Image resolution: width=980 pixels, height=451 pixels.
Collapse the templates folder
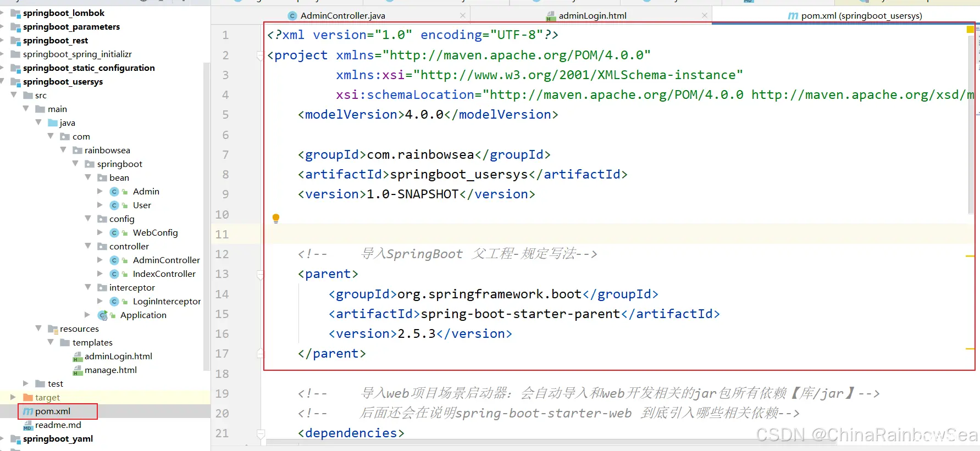pyautogui.click(x=51, y=342)
